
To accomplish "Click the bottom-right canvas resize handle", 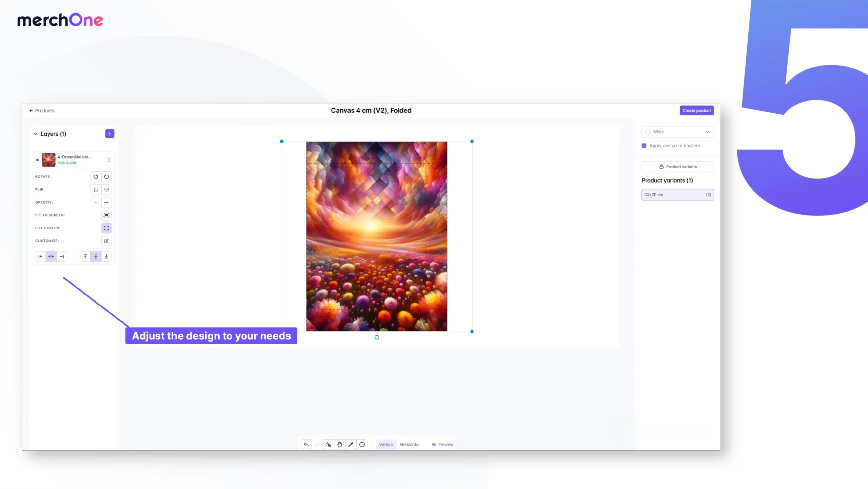I will 472,332.
